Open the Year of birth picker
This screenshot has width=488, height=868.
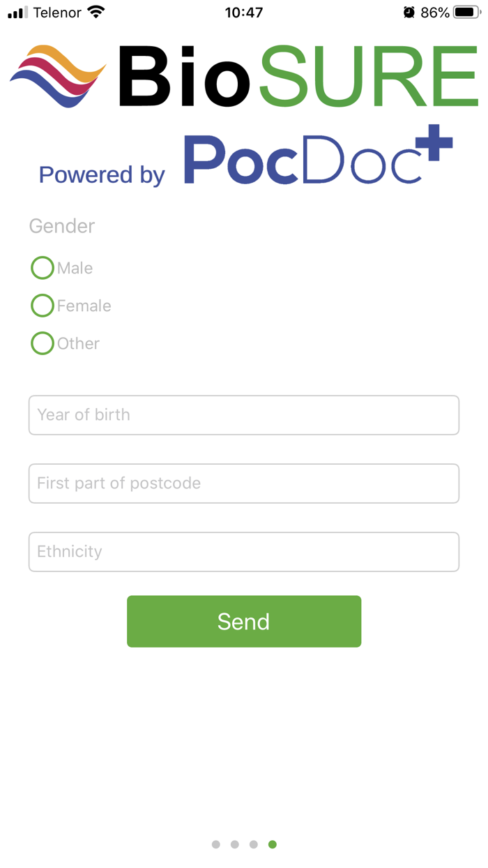[x=244, y=414]
